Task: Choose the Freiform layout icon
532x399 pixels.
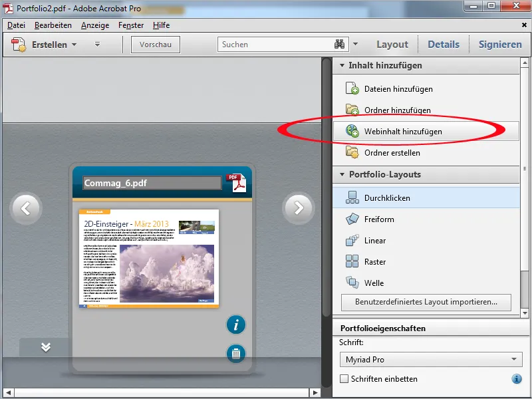Action: coord(352,219)
